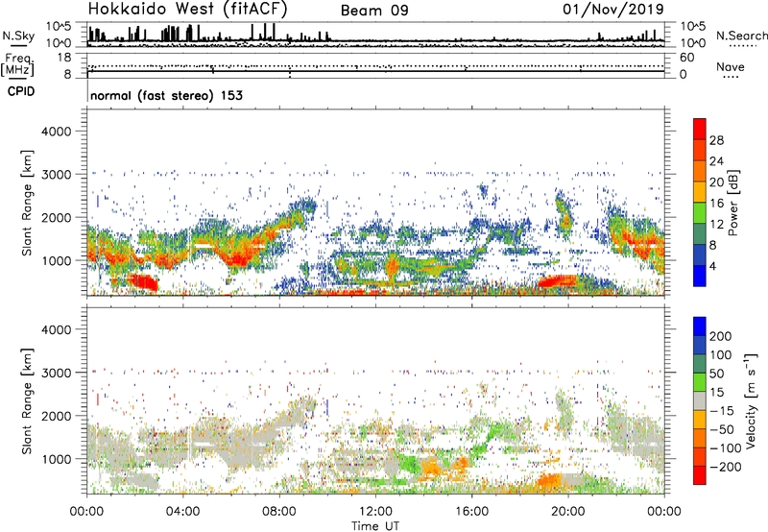Click the "4" power colorbar value
This screenshot has height=532, width=768.
(x=712, y=267)
